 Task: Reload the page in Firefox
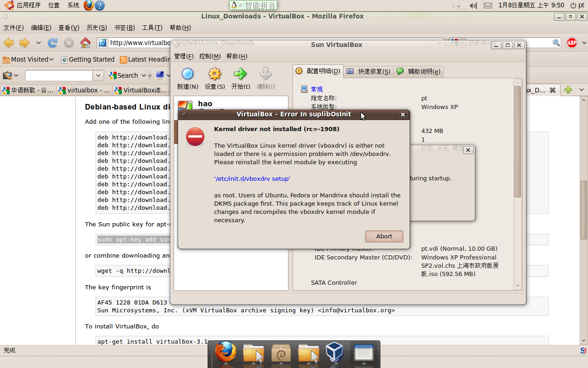(x=53, y=43)
